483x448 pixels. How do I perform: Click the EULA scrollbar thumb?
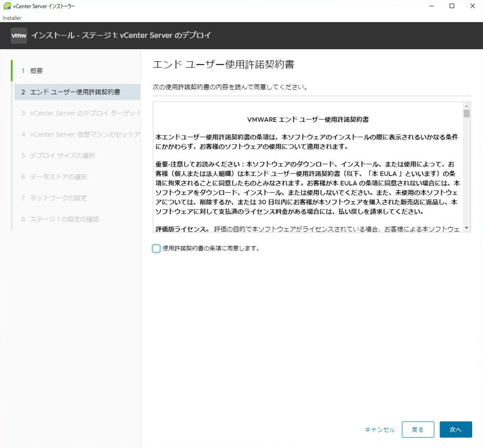[466, 113]
